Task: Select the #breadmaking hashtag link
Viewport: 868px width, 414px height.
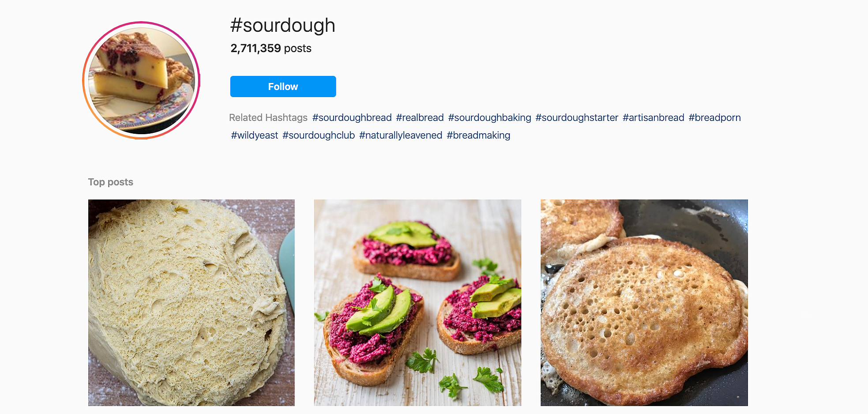Action: click(478, 135)
